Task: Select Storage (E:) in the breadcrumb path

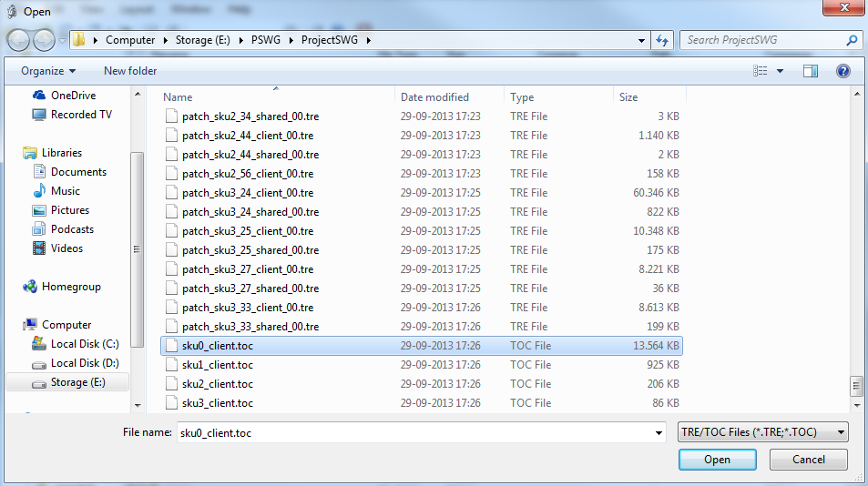Action: click(x=202, y=40)
